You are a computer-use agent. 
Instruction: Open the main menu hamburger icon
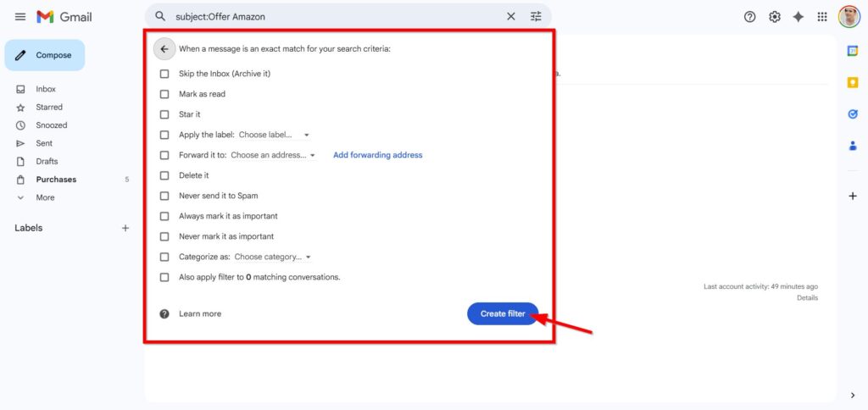[20, 17]
